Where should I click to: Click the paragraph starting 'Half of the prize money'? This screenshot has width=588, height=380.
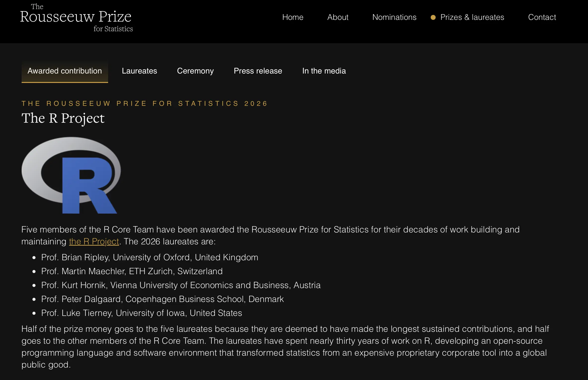(285, 347)
